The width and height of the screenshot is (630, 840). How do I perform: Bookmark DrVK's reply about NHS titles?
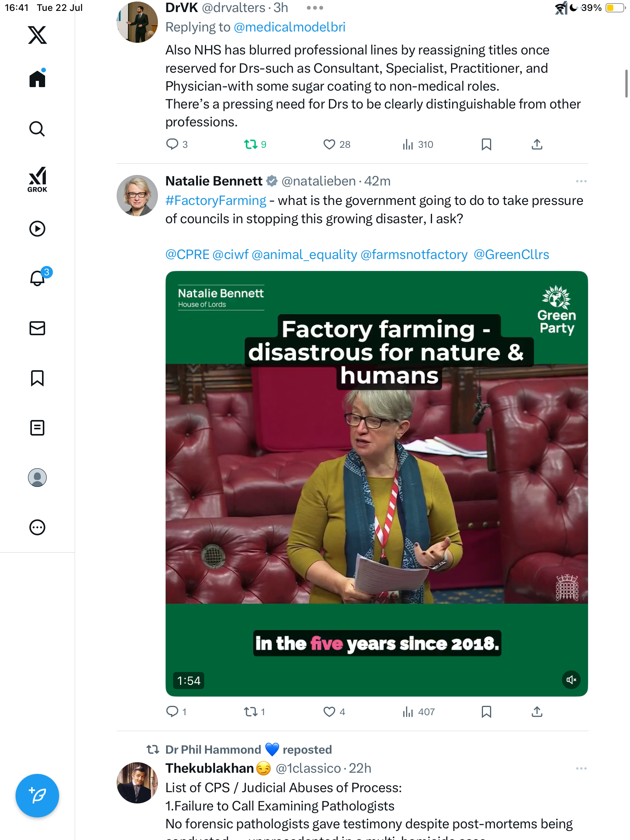486,144
